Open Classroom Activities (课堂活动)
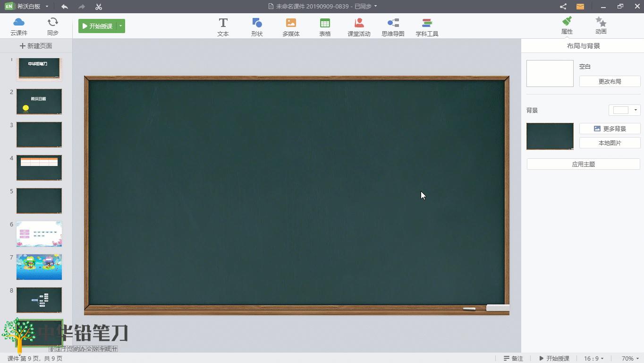644x363 pixels. 359,26
